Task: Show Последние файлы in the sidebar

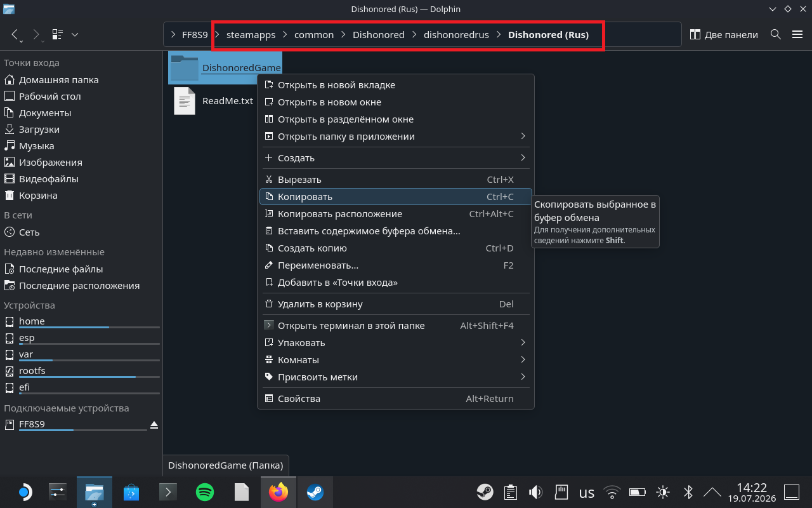Action: [x=81, y=269]
